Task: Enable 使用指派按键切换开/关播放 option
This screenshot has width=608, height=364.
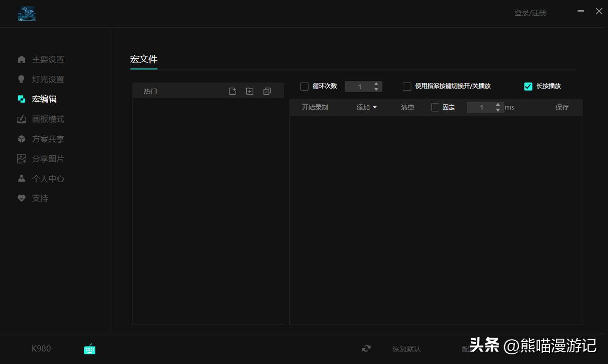Action: point(407,86)
